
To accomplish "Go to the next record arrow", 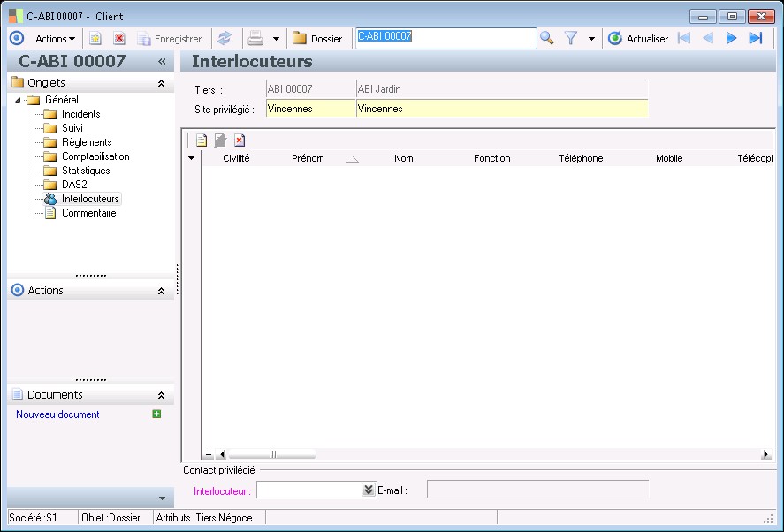I will point(731,38).
